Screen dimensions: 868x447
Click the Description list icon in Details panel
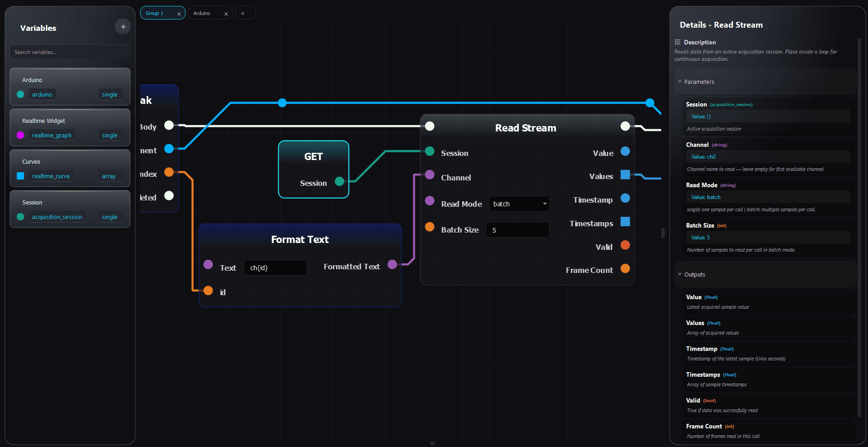(x=677, y=42)
